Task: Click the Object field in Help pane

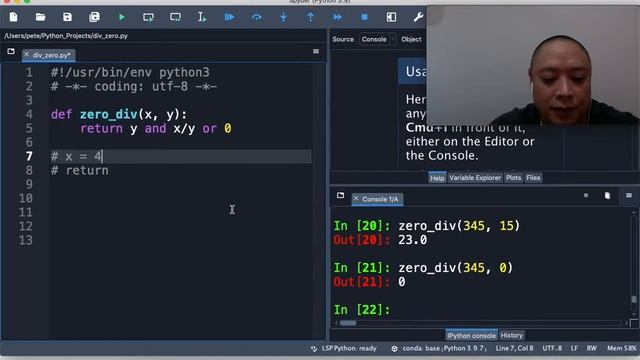Action: tap(411, 39)
